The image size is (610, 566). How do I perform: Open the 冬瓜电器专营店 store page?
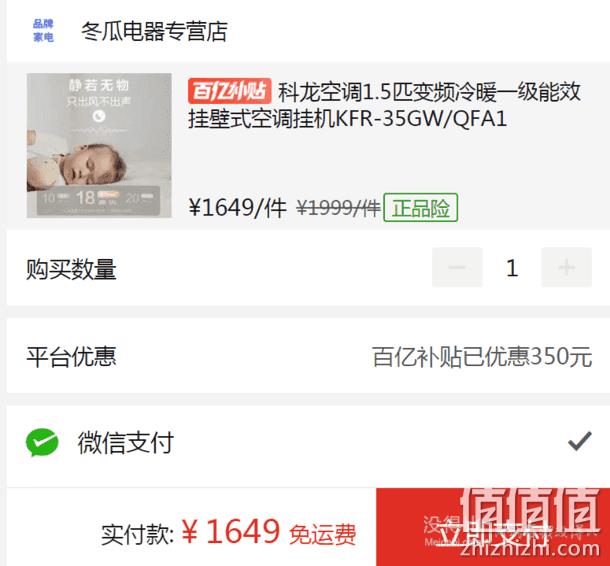154,31
